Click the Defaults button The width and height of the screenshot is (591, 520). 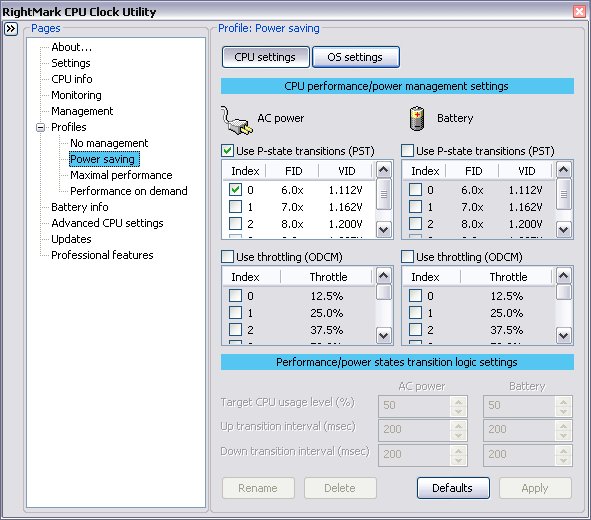coord(453,488)
